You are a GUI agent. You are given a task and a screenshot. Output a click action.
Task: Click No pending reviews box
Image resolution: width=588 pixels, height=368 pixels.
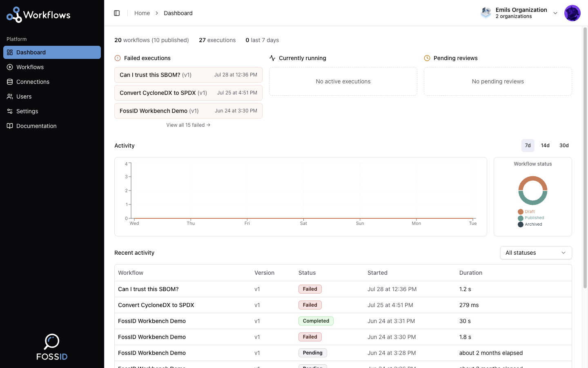click(498, 81)
